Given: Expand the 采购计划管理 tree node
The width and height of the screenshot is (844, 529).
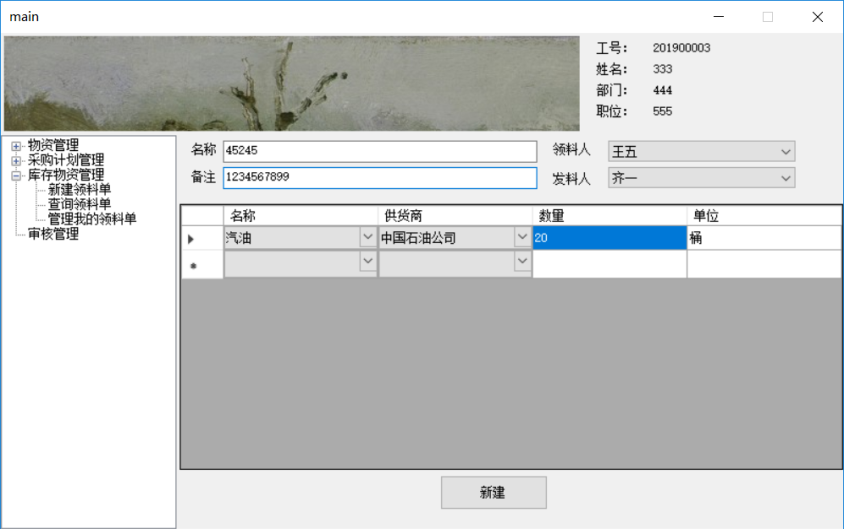Looking at the screenshot, I should [16, 160].
